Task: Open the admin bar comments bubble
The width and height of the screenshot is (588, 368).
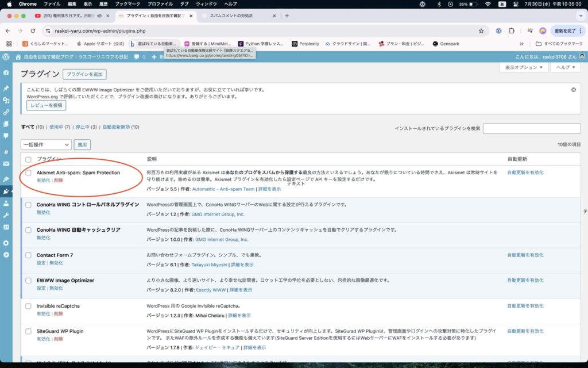Action: click(137, 57)
